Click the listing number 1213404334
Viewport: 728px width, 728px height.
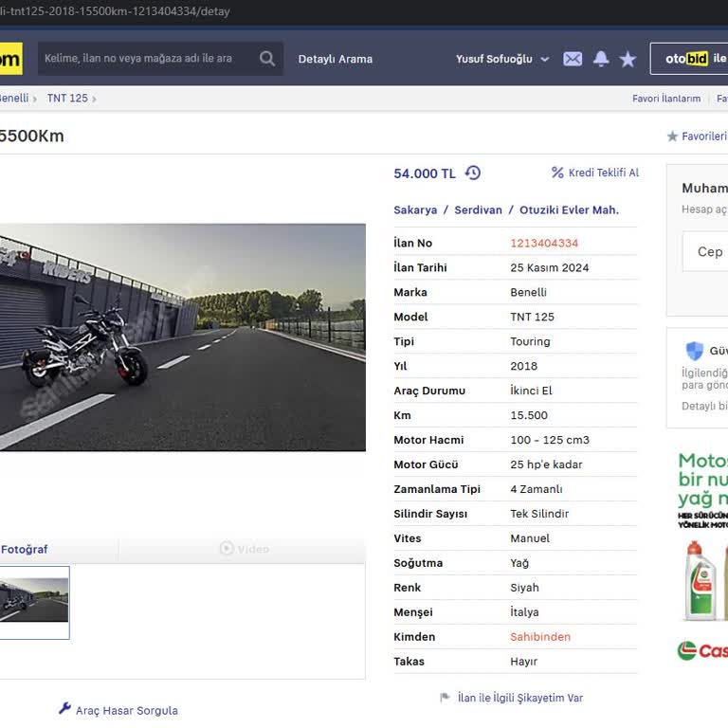(544, 243)
